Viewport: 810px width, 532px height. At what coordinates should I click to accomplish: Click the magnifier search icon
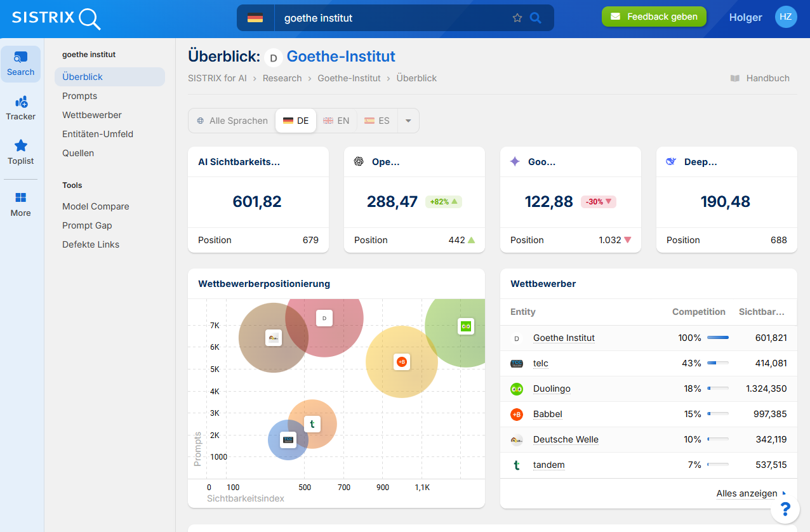[536, 18]
